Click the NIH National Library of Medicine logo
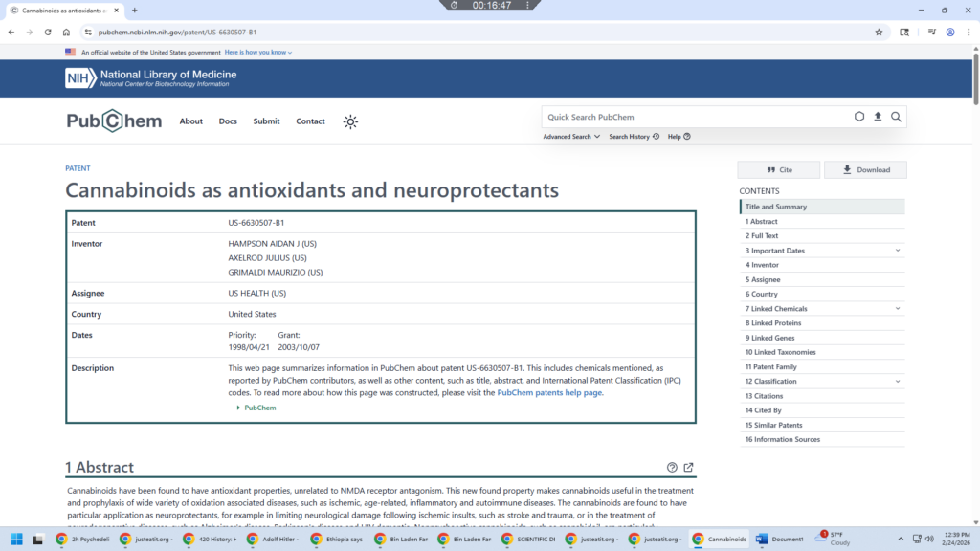 150,78
